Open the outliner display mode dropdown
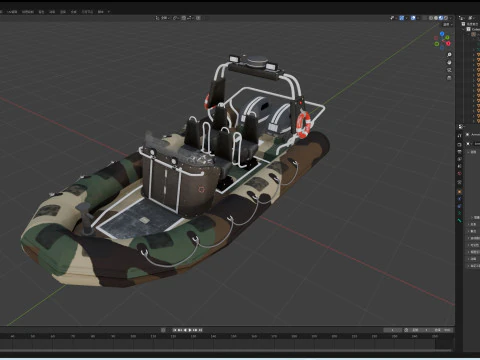This screenshot has height=360, width=480. tap(472, 18)
